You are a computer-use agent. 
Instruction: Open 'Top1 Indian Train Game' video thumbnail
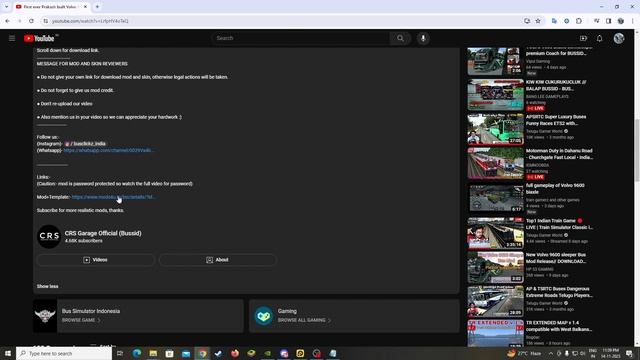[x=495, y=233]
